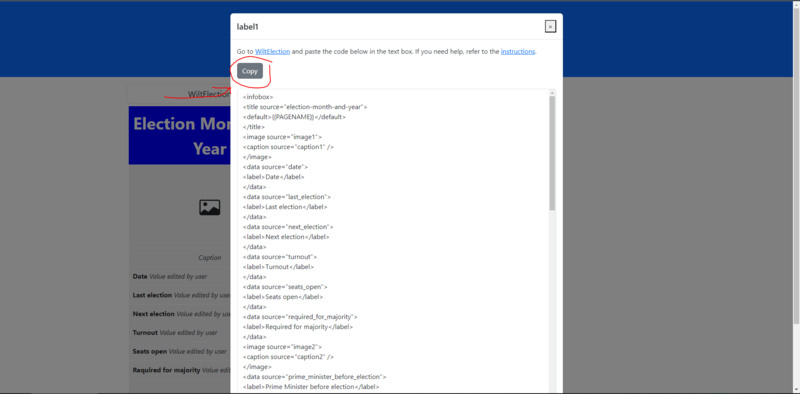Click the "</title>" closing tag line
The width and height of the screenshot is (800, 394).
click(x=254, y=127)
